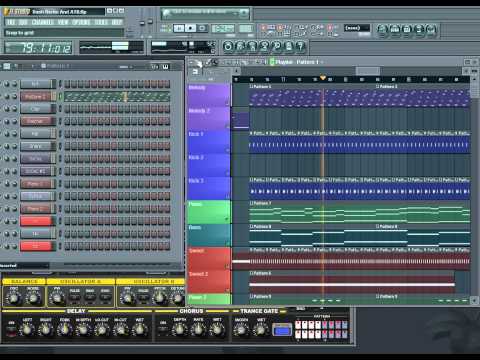The width and height of the screenshot is (480, 360).
Task: Open the TOOLS menu
Action: [101, 22]
